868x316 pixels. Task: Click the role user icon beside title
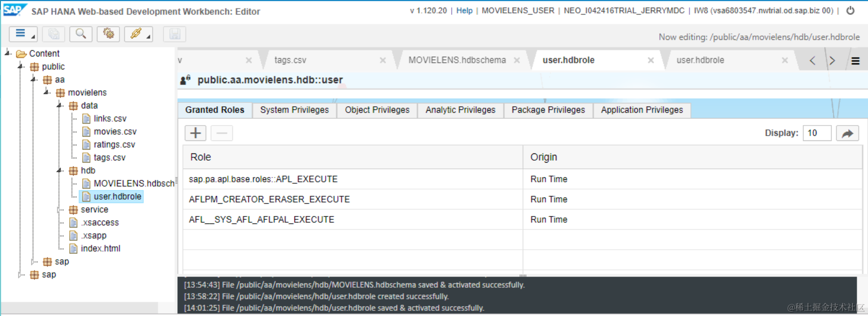click(x=185, y=80)
